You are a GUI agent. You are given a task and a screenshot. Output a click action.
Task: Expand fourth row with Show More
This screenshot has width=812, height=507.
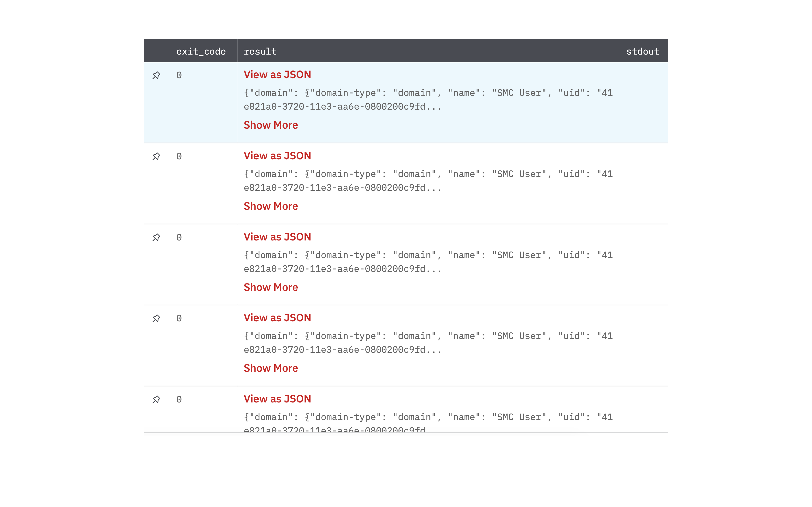pyautogui.click(x=270, y=368)
